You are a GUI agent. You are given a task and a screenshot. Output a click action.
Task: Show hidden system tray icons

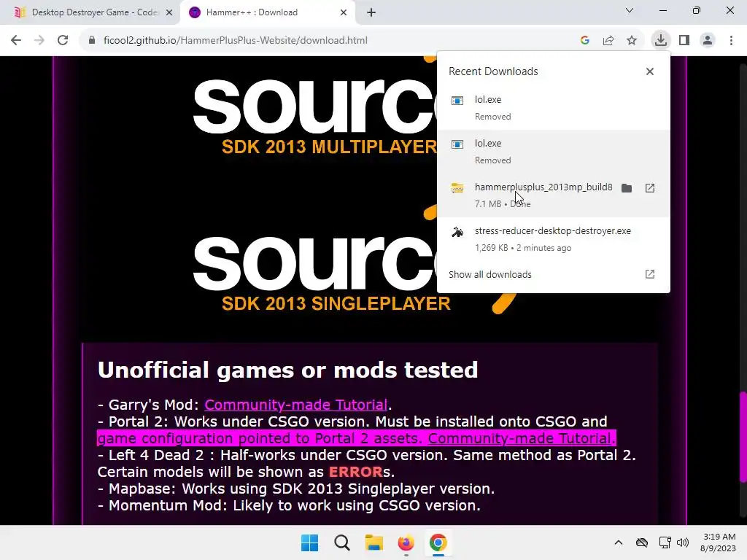click(619, 542)
